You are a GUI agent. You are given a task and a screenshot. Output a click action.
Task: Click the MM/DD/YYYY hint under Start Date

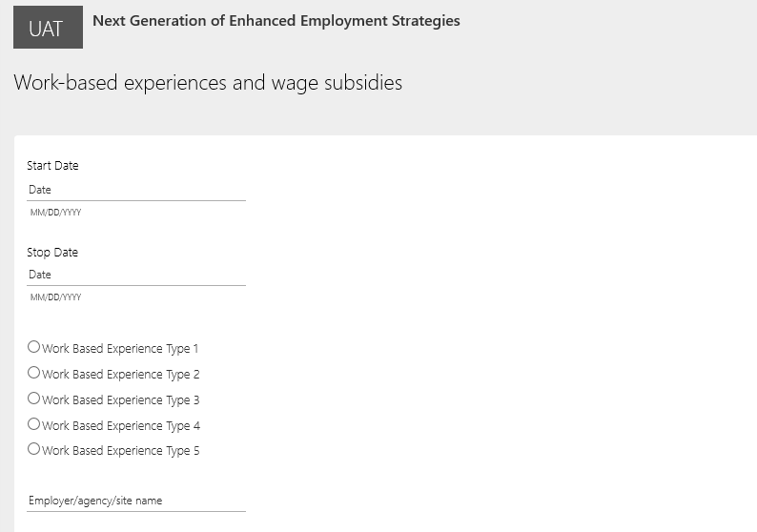(x=55, y=213)
